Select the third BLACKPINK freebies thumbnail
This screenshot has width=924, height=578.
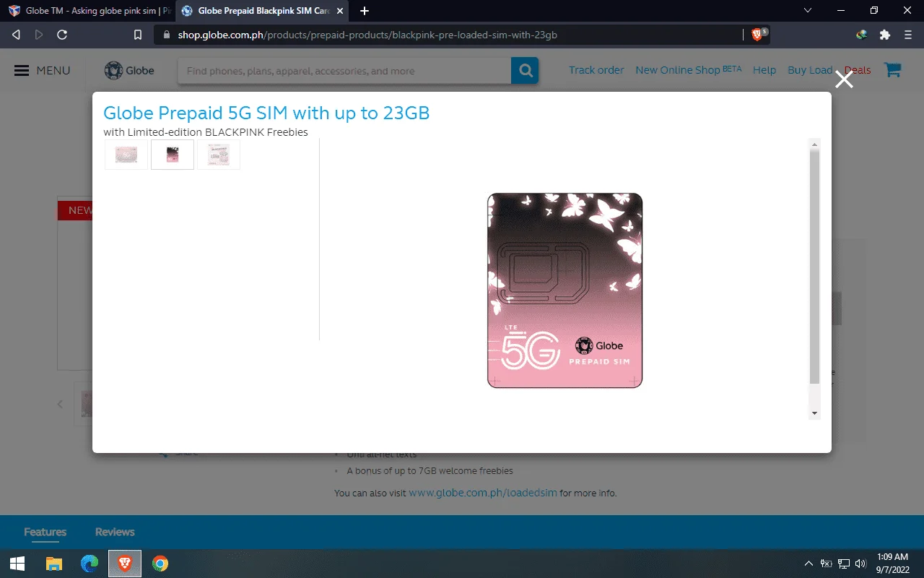(219, 155)
